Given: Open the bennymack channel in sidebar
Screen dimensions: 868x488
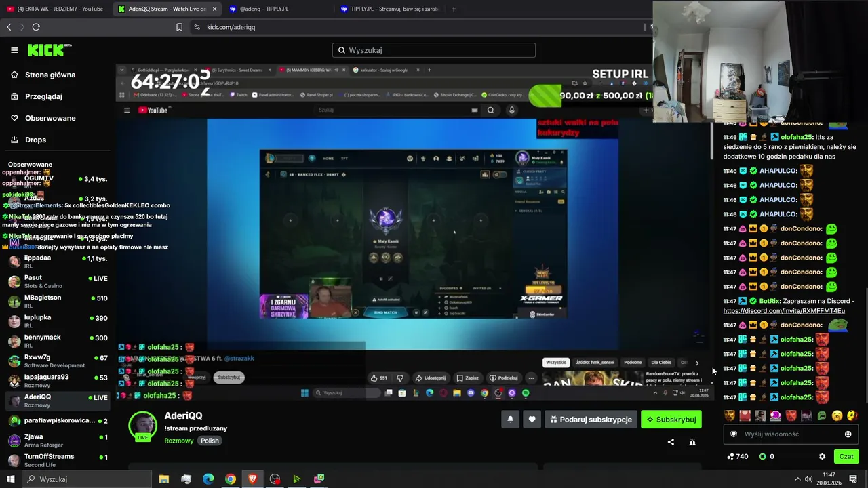Looking at the screenshot, I should pos(57,341).
